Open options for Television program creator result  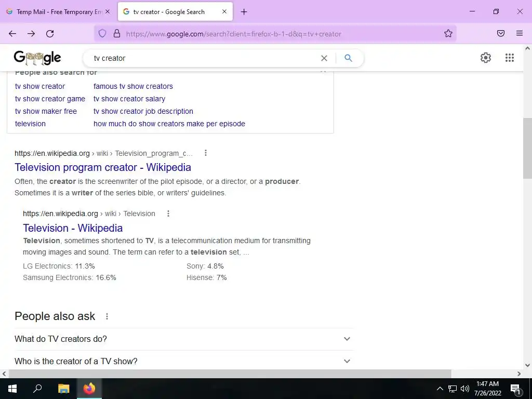point(206,153)
